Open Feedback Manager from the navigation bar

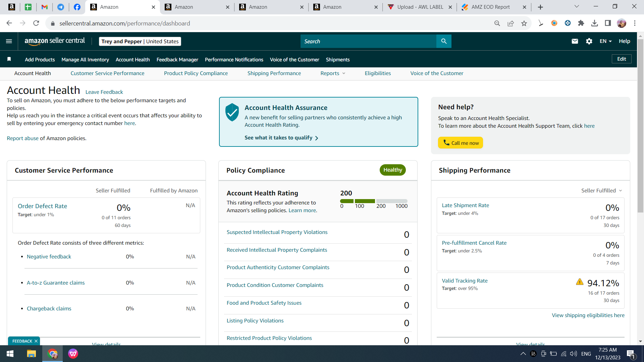(177, 60)
